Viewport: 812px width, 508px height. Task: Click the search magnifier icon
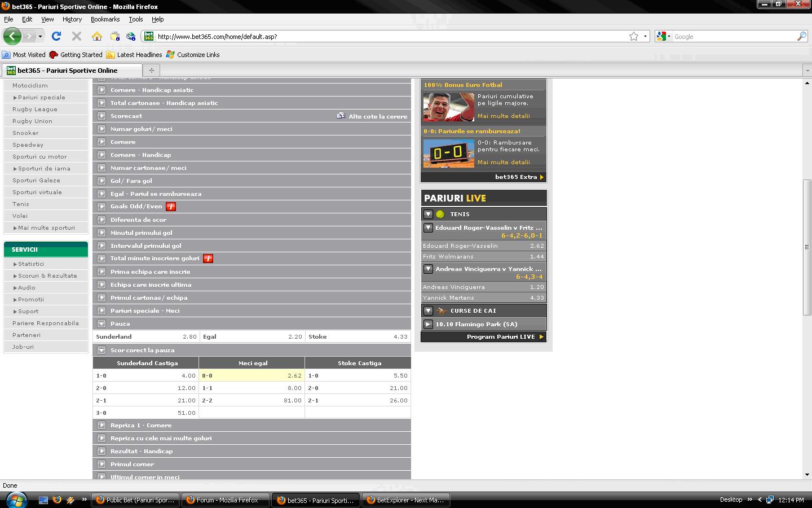(802, 36)
